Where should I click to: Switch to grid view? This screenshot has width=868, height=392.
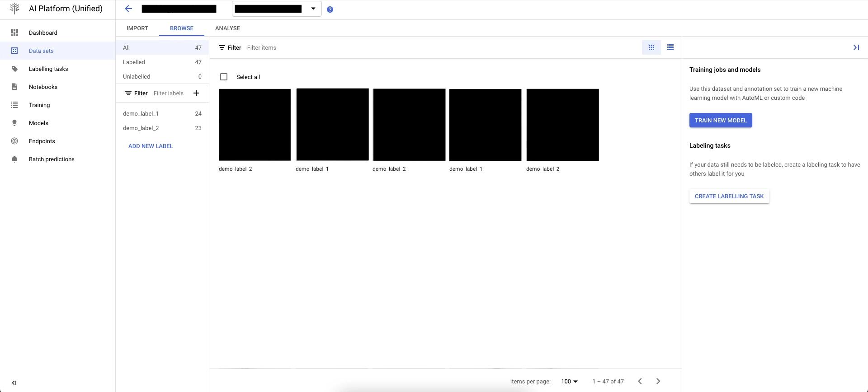pyautogui.click(x=651, y=47)
